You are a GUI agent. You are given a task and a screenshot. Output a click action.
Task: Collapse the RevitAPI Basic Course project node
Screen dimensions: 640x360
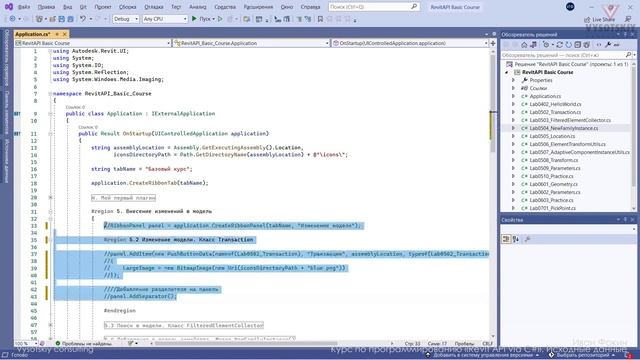click(507, 72)
